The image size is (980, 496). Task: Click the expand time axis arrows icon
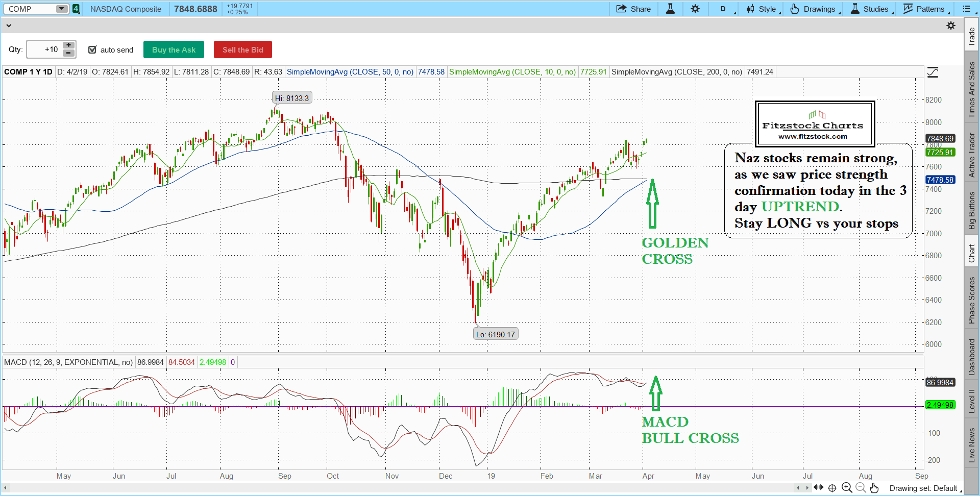coord(819,488)
